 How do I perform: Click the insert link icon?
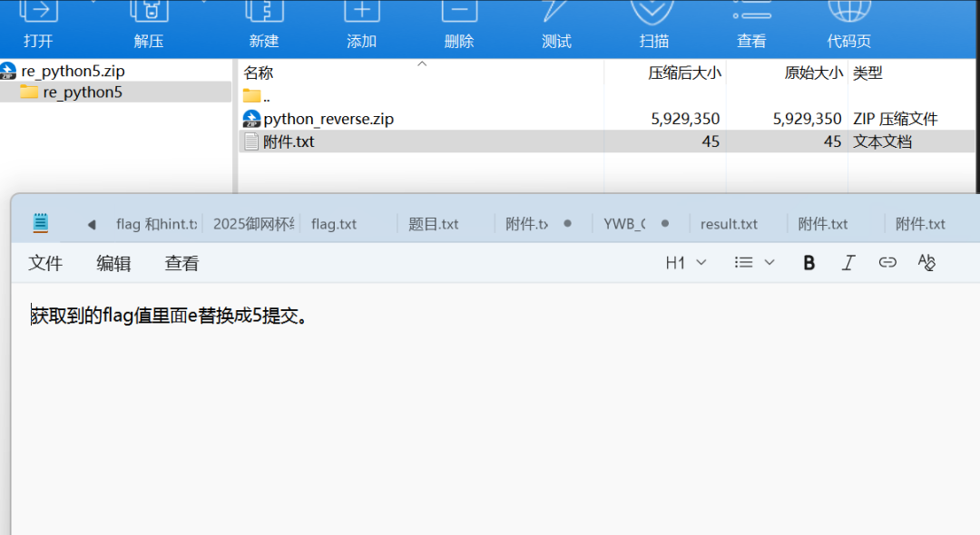coord(887,263)
